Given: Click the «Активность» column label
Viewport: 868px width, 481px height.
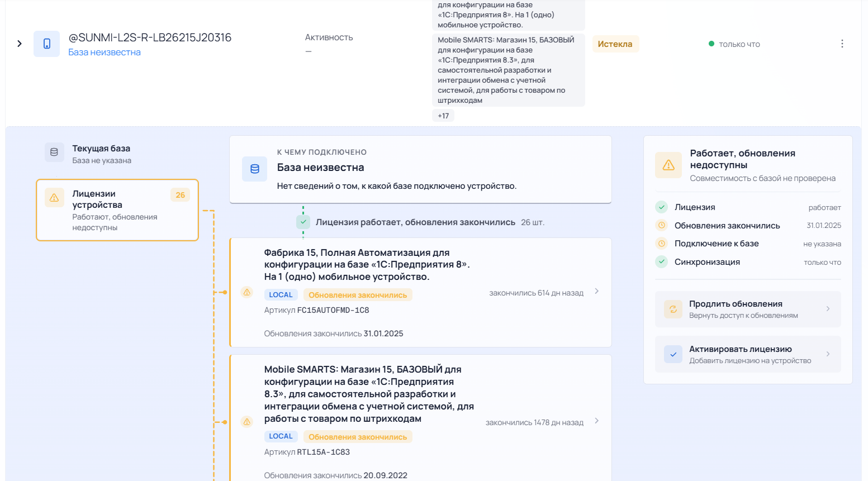Looking at the screenshot, I should [329, 37].
